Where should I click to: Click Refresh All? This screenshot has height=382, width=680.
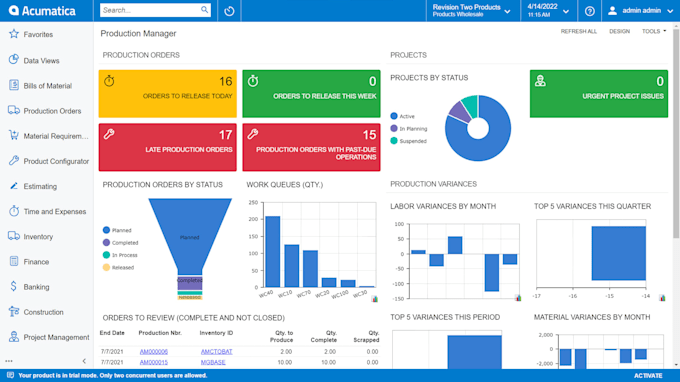click(579, 31)
